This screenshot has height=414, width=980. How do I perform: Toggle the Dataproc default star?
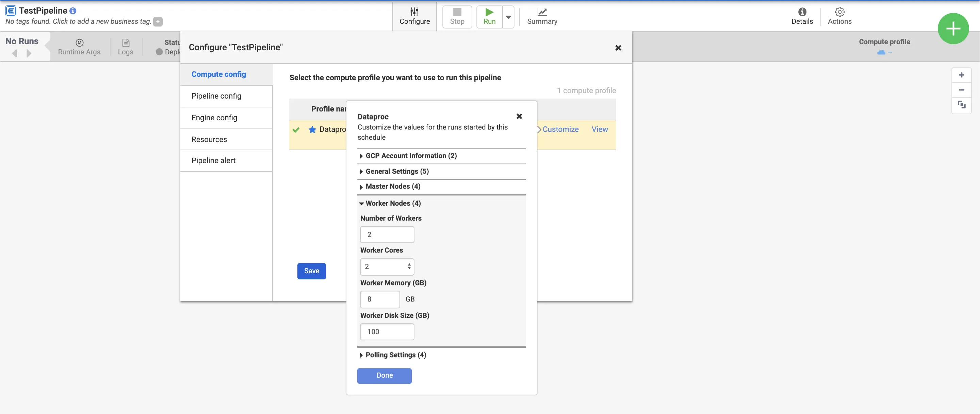pos(312,130)
